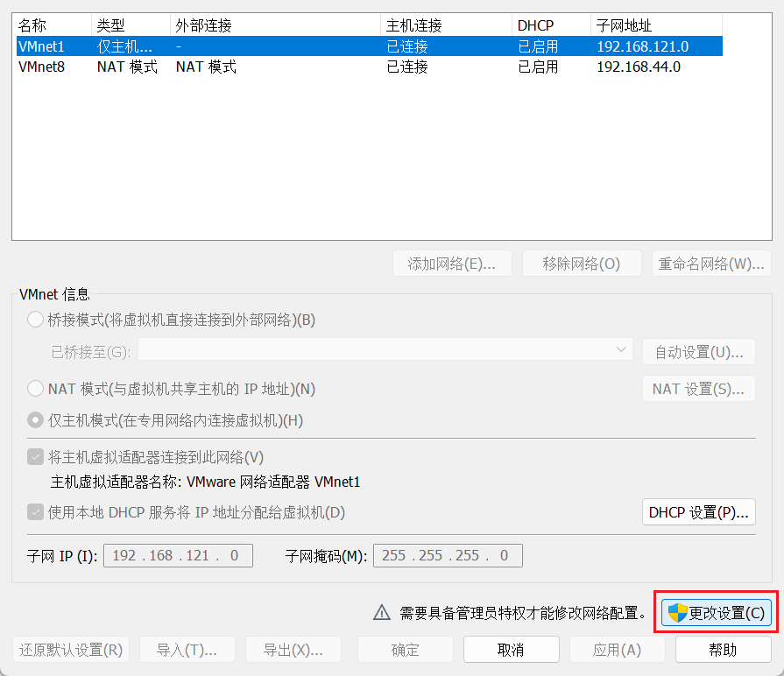Open DHCP 设置 dialog
Viewport: 784px width, 676px height.
pos(698,512)
